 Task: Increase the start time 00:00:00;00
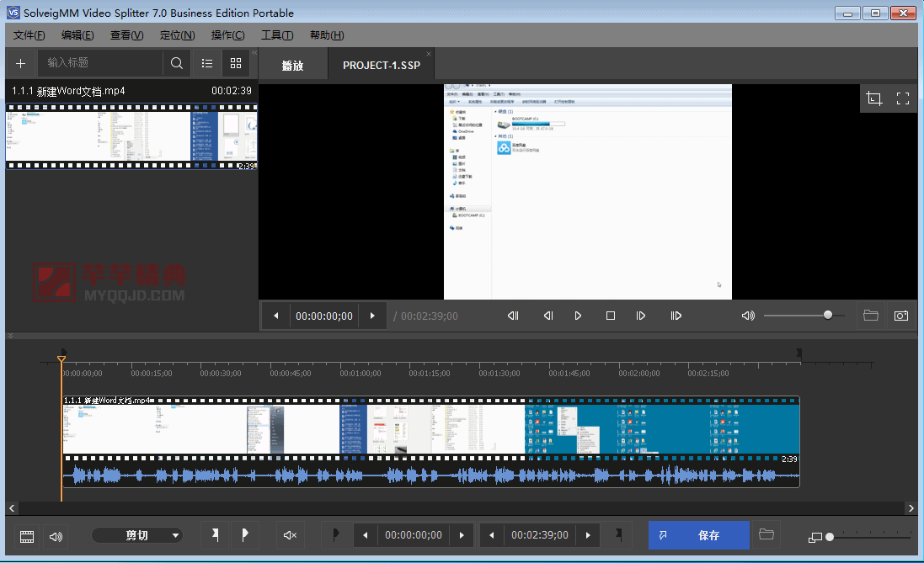pyautogui.click(x=462, y=535)
